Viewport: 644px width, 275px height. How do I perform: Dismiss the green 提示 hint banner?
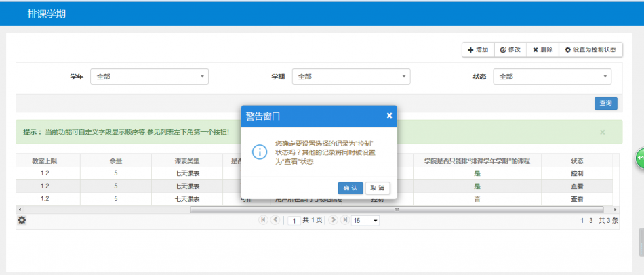tap(602, 132)
